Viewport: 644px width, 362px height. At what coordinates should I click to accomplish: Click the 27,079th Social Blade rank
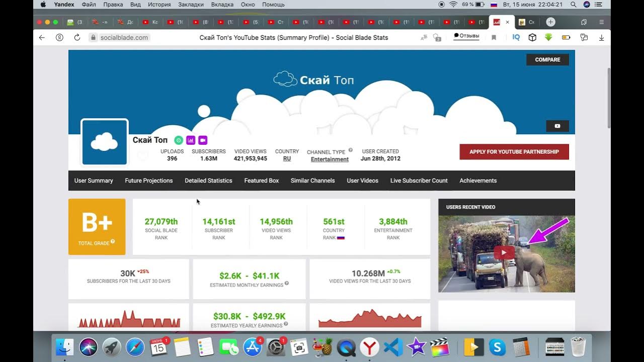161,222
